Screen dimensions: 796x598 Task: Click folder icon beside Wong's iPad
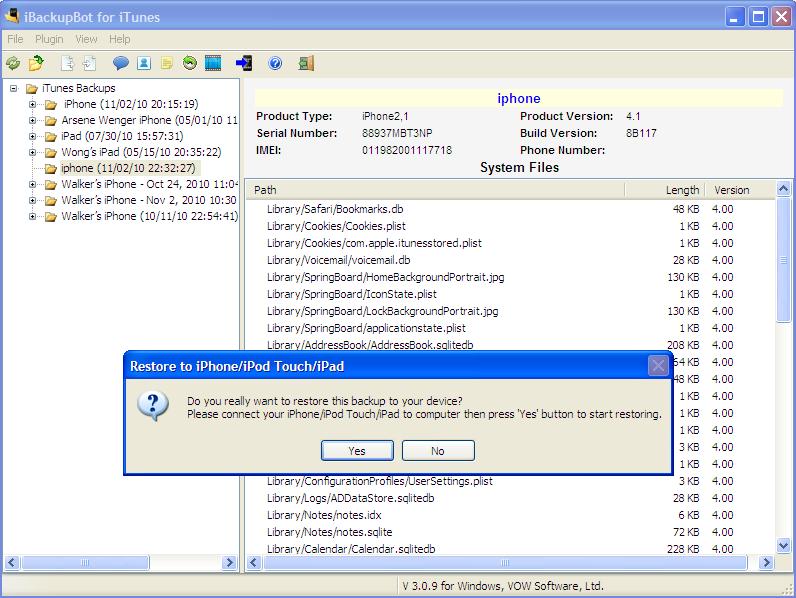click(x=51, y=152)
